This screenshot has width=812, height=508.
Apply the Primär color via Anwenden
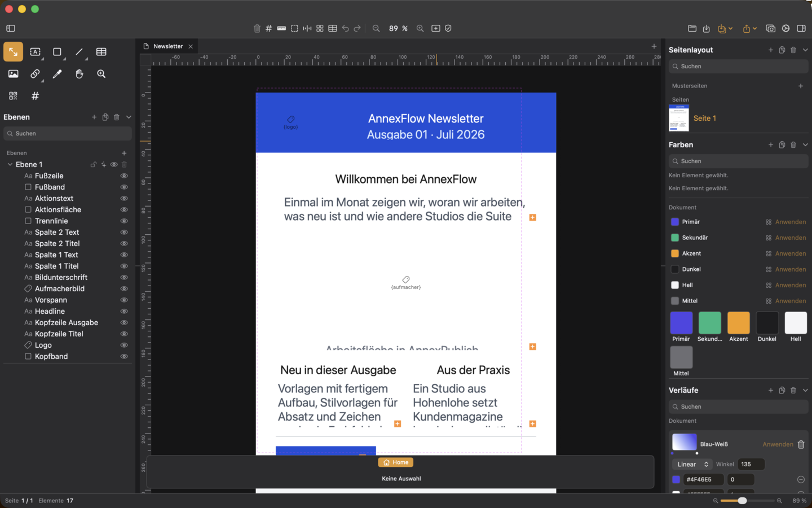click(x=791, y=222)
